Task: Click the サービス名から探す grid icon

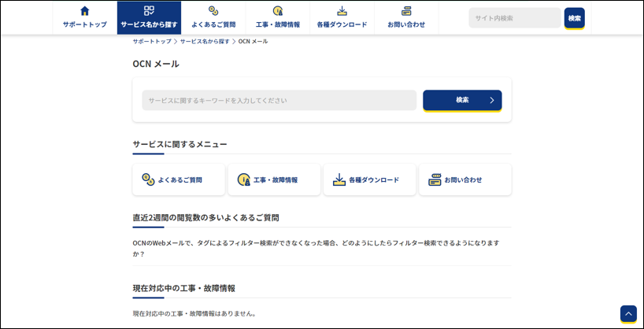Action: (x=149, y=11)
